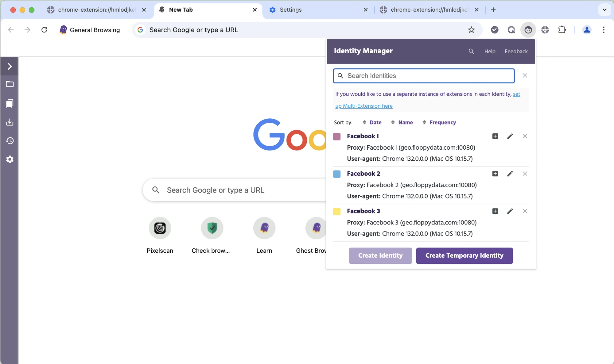The image size is (614, 364).
Task: Sort identities by Name
Action: [402, 122]
